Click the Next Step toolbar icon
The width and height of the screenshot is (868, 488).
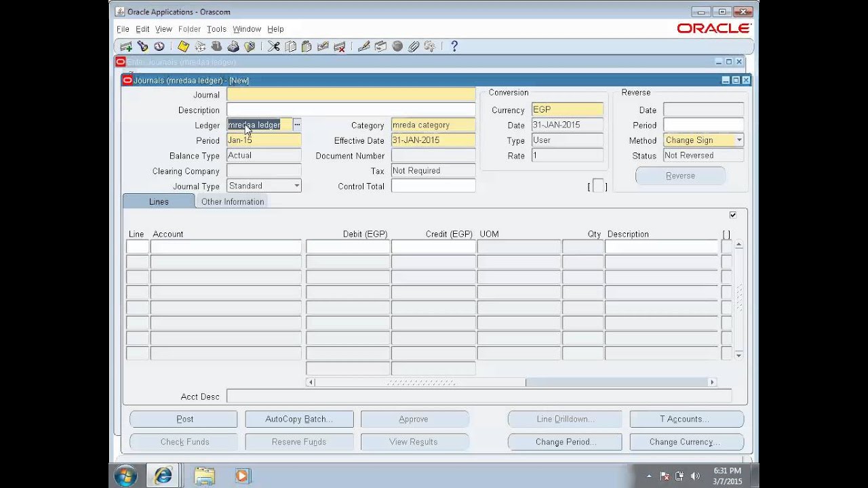point(200,46)
